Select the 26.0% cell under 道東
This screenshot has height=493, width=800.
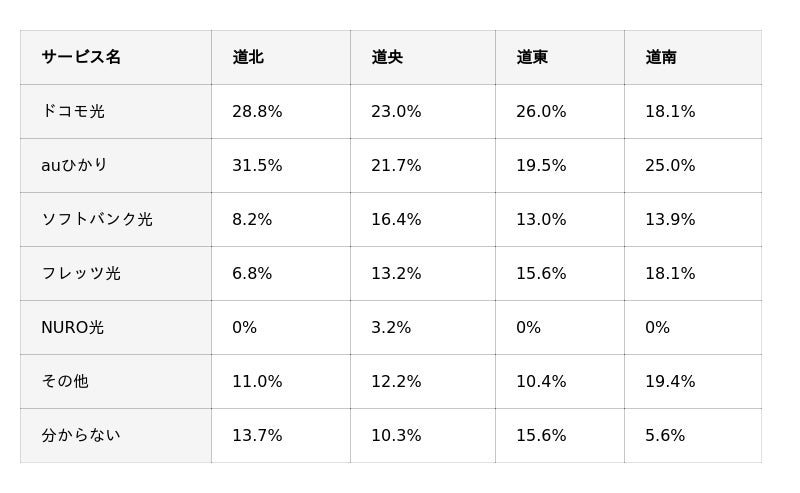(541, 111)
